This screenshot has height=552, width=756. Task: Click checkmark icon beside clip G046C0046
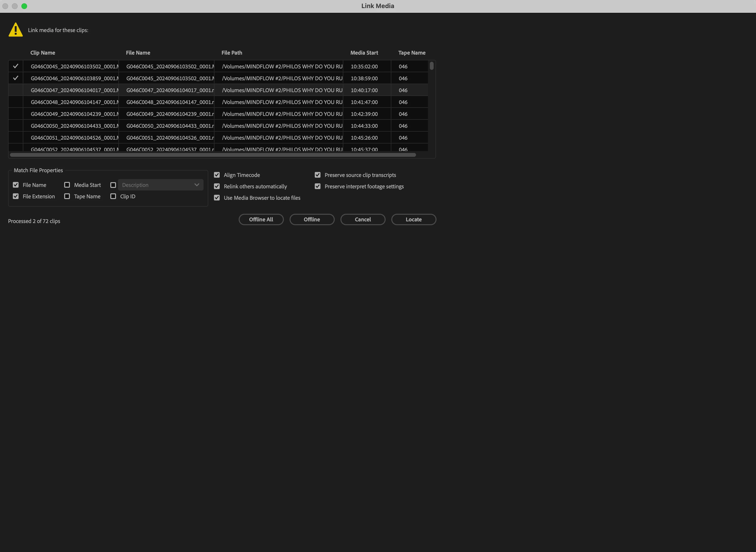click(15, 78)
